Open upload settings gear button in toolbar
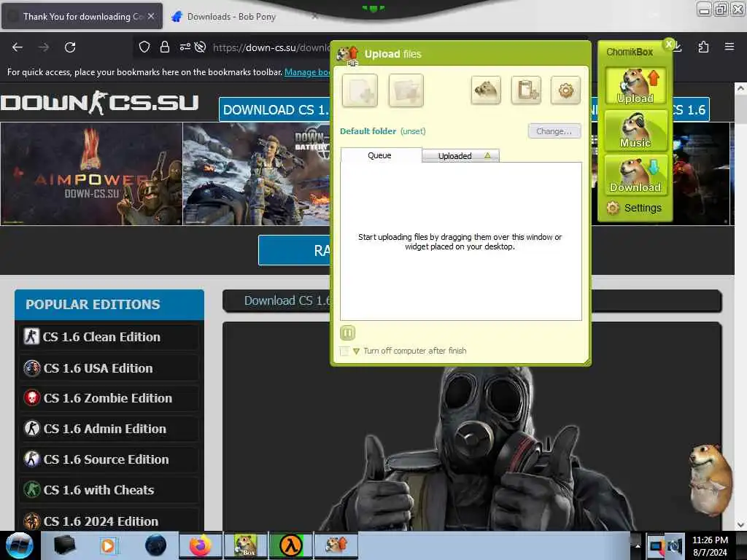 click(565, 90)
